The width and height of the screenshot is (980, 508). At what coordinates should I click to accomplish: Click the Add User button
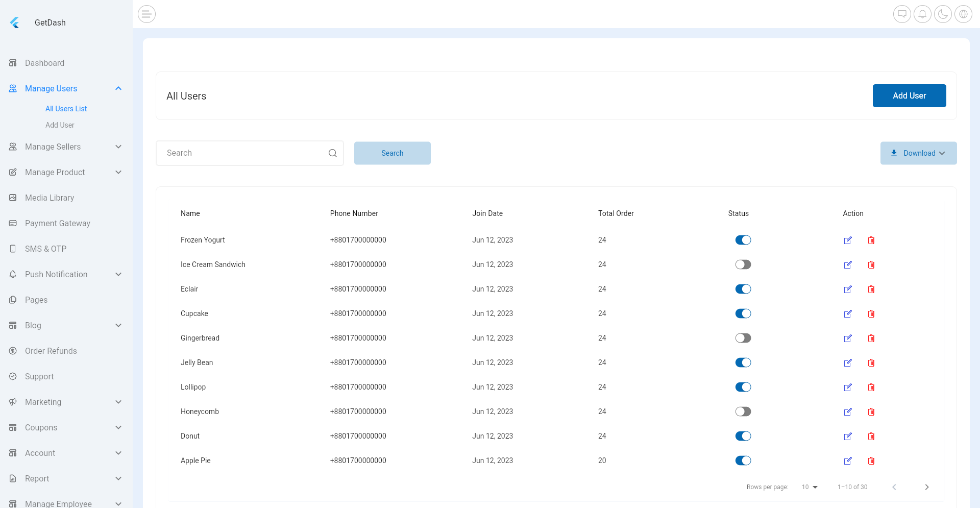(x=909, y=95)
